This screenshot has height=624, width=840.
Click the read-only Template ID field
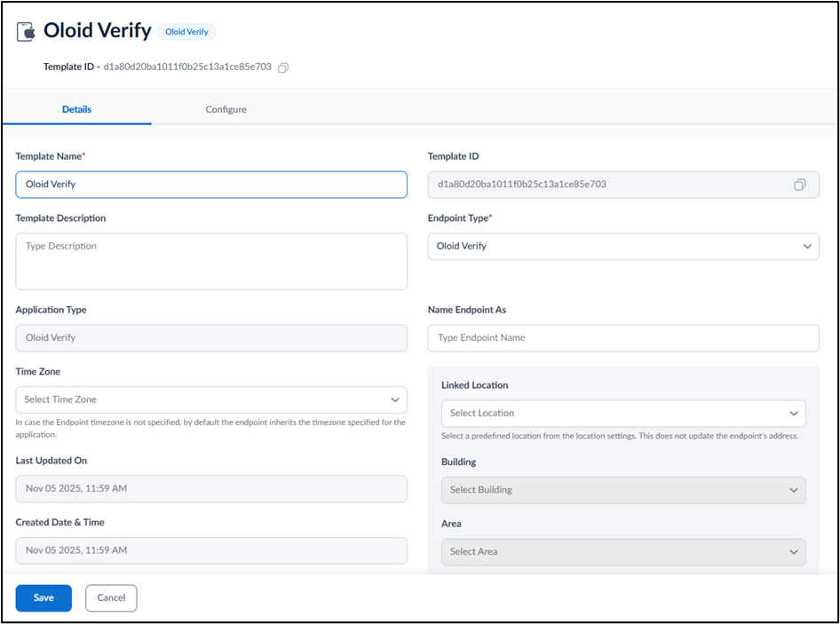coord(623,185)
